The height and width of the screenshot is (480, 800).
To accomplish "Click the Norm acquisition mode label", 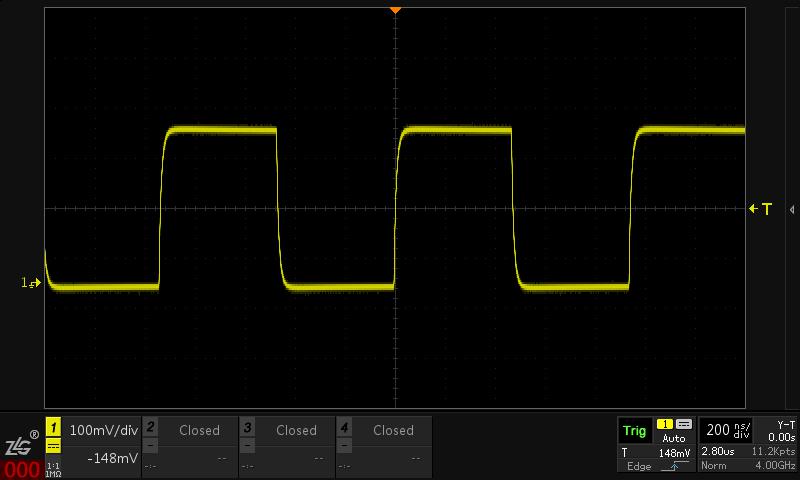I will [714, 466].
